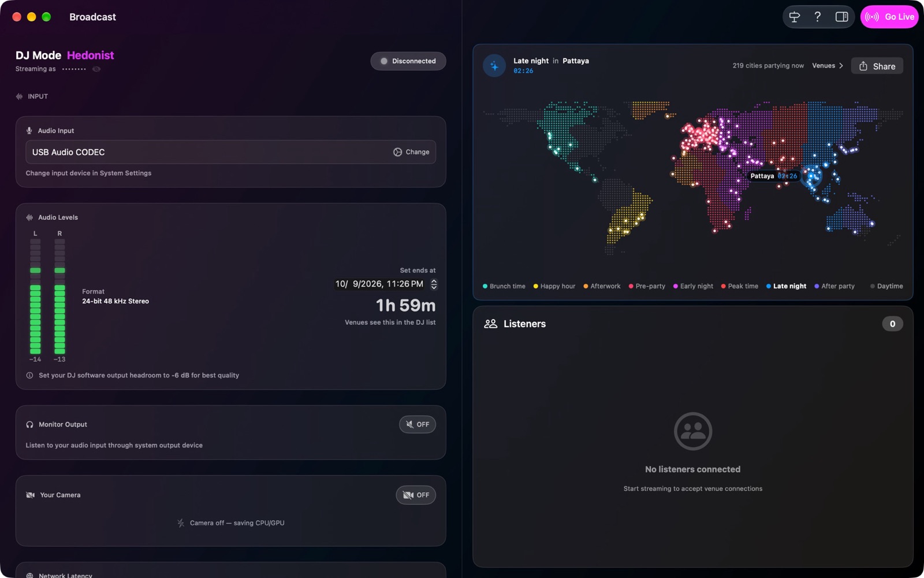Viewport: 924px width, 578px height.
Task: Toggle Monitor Output OFF switch
Action: point(417,424)
